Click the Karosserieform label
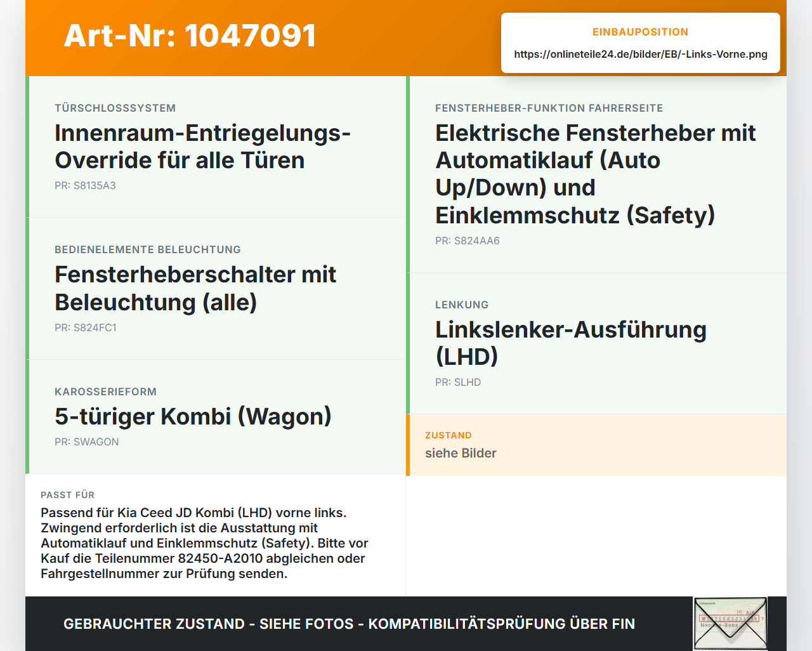 pos(105,392)
